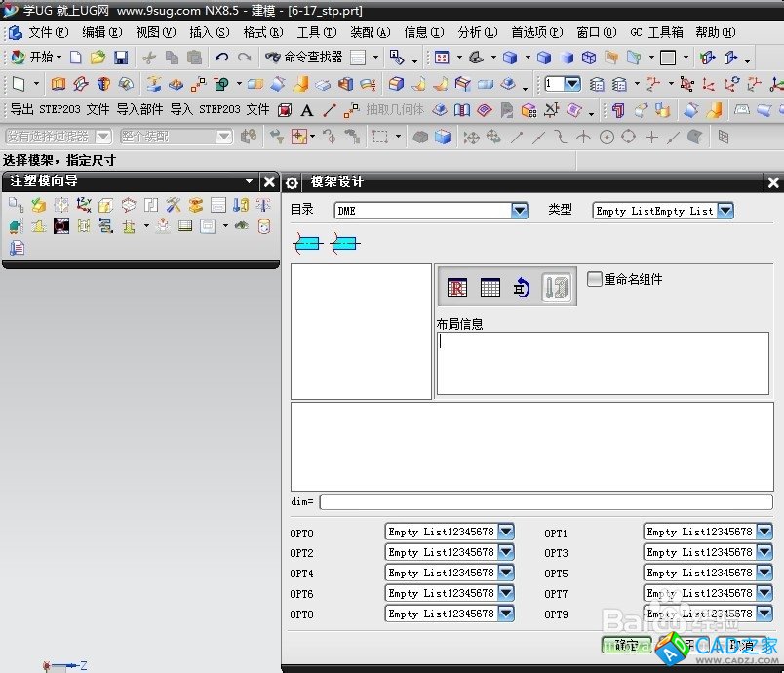Click the Open folder icon in toolbar
Image resolution: width=784 pixels, height=673 pixels.
[98, 58]
